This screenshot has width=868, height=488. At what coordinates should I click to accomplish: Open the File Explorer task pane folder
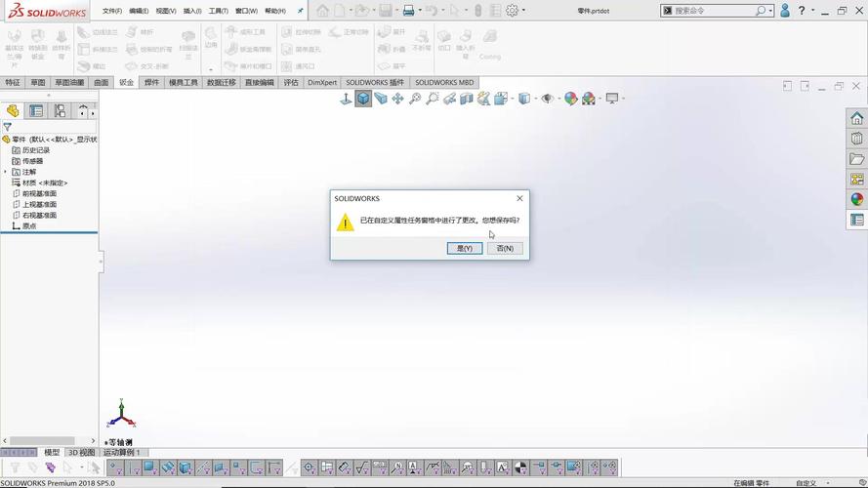pos(857,159)
